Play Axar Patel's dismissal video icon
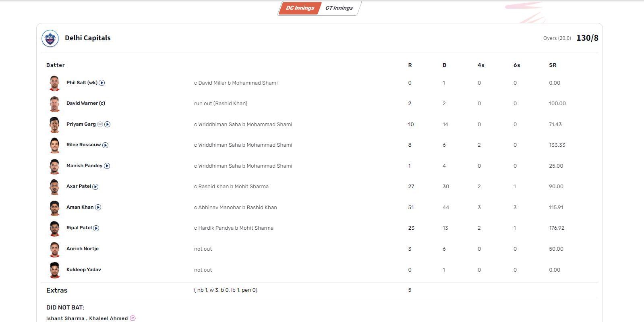The height and width of the screenshot is (322, 644). [x=95, y=187]
